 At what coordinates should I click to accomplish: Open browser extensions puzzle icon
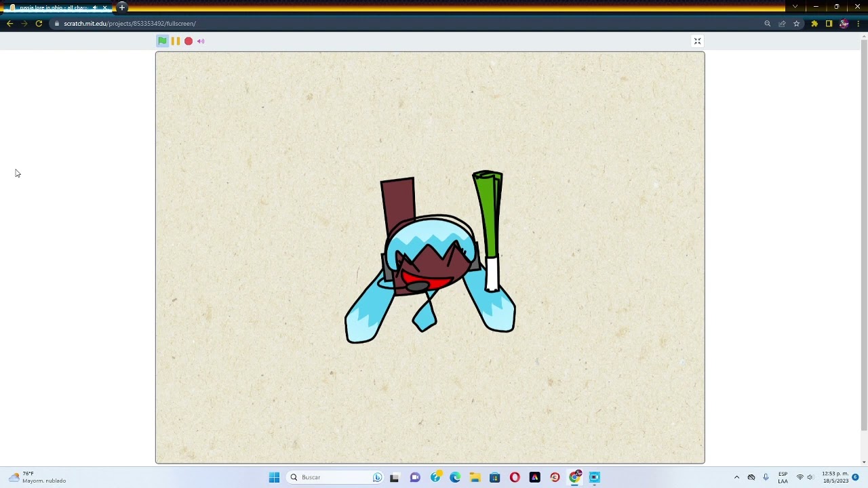(814, 24)
